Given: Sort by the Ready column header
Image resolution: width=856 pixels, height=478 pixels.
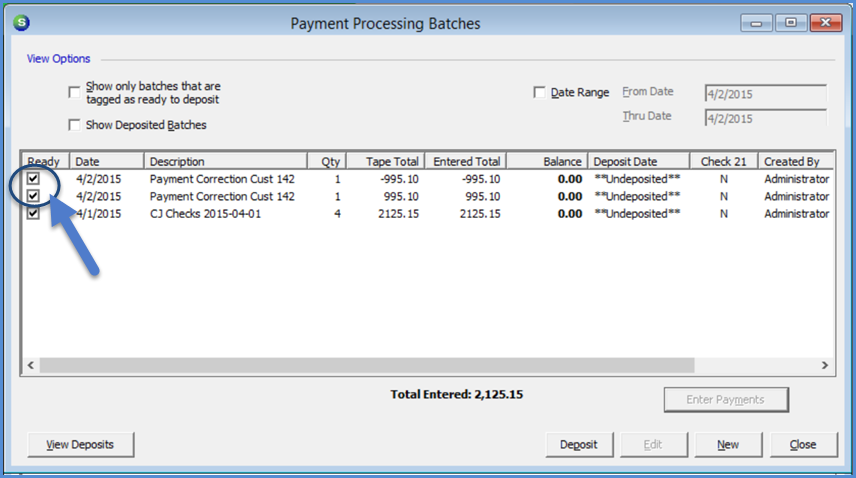Looking at the screenshot, I should 45,162.
